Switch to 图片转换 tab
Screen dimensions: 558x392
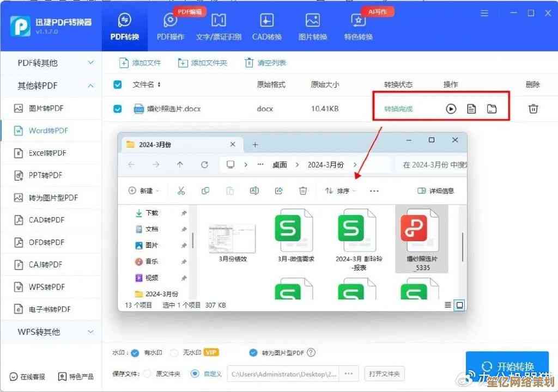click(313, 27)
